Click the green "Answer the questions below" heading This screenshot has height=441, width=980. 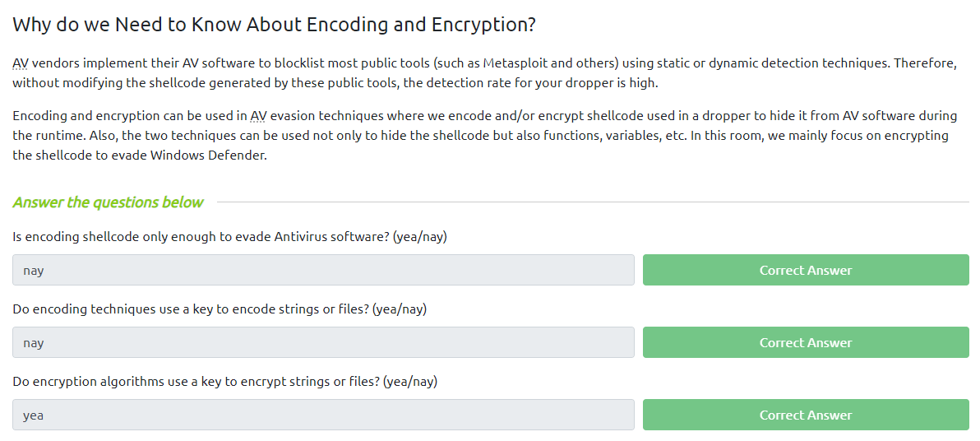[108, 202]
